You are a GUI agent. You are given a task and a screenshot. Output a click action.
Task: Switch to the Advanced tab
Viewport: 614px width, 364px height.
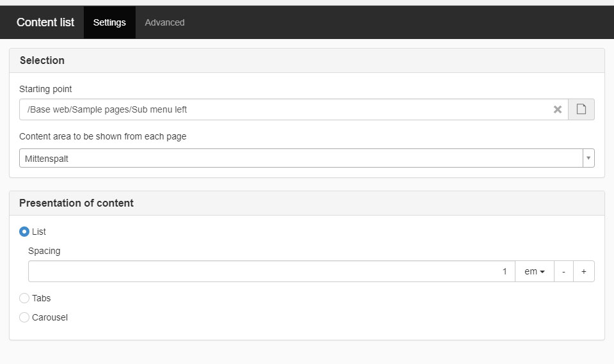[x=164, y=22]
